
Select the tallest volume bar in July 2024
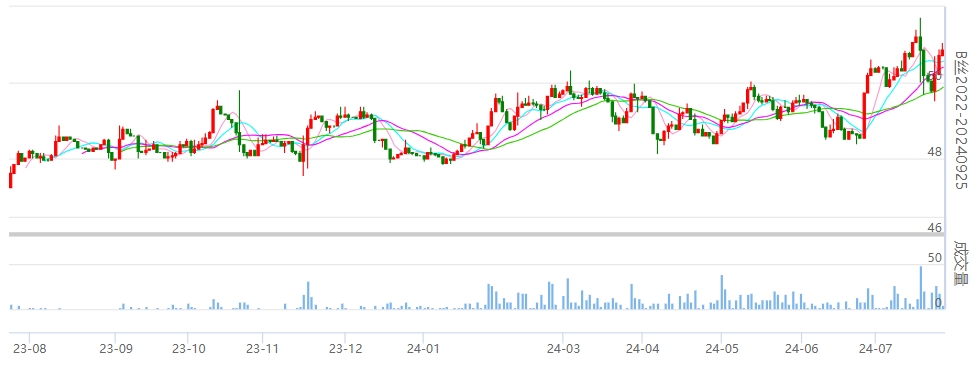tap(920, 288)
